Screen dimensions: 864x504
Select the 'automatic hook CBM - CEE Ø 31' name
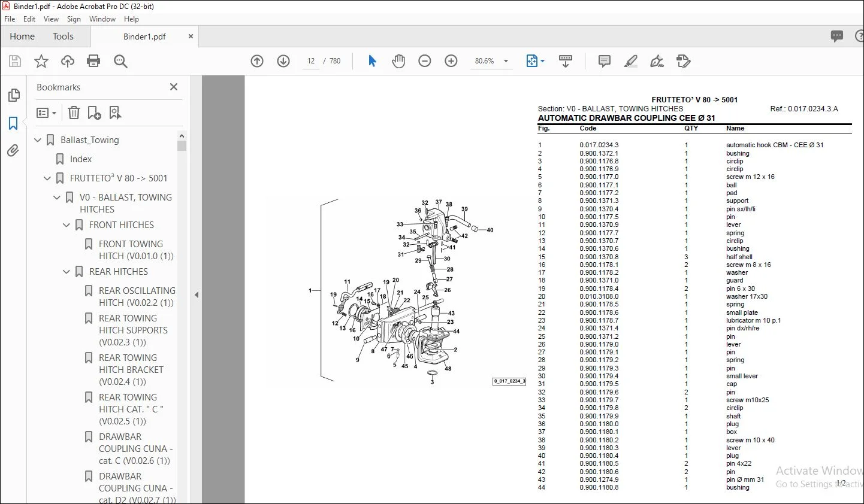775,145
